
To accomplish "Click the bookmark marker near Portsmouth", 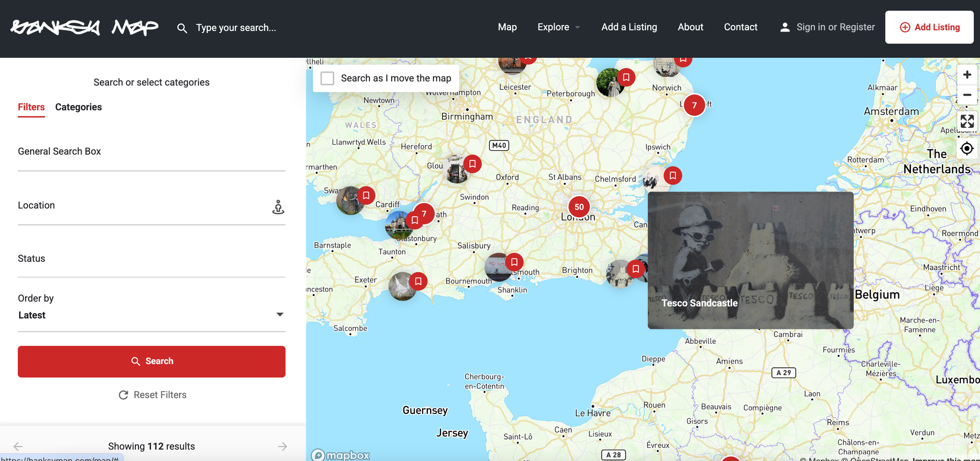I will click(514, 262).
